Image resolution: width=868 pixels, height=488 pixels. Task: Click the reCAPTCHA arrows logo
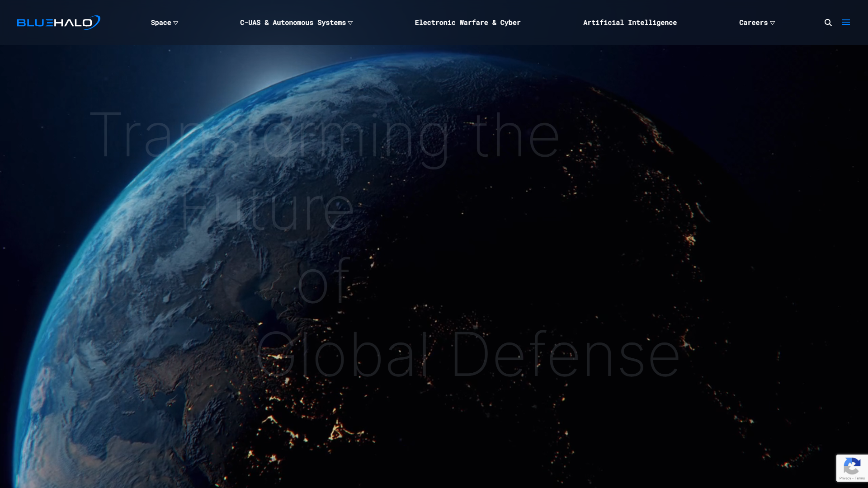click(852, 466)
